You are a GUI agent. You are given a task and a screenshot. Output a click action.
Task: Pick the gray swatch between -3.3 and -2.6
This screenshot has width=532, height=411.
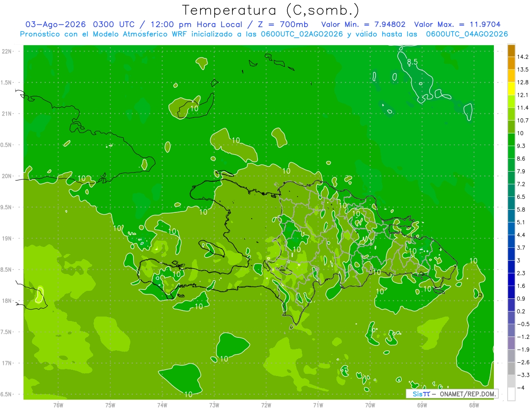coord(511,368)
